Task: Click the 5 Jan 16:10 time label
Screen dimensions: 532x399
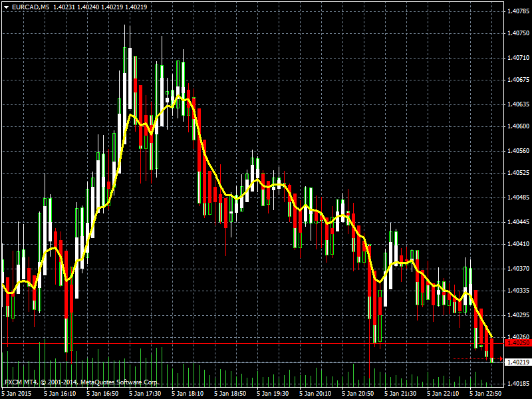Action: 60,393
